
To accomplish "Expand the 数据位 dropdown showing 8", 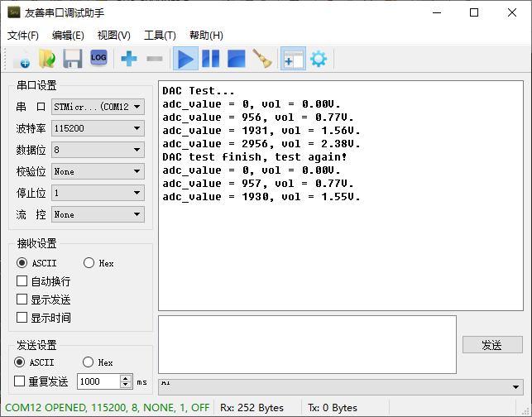I will 98,150.
